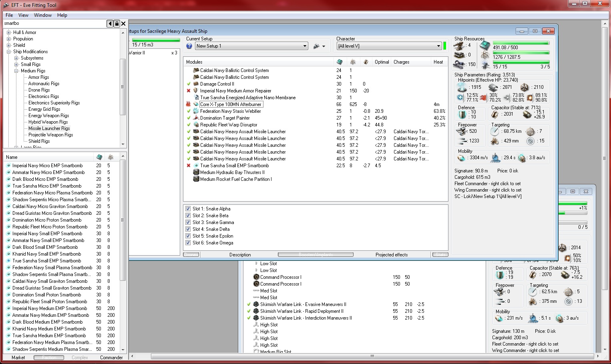This screenshot has height=364, width=611.
Task: Click the overheat flame icon beside Afterburner
Action: point(189,104)
